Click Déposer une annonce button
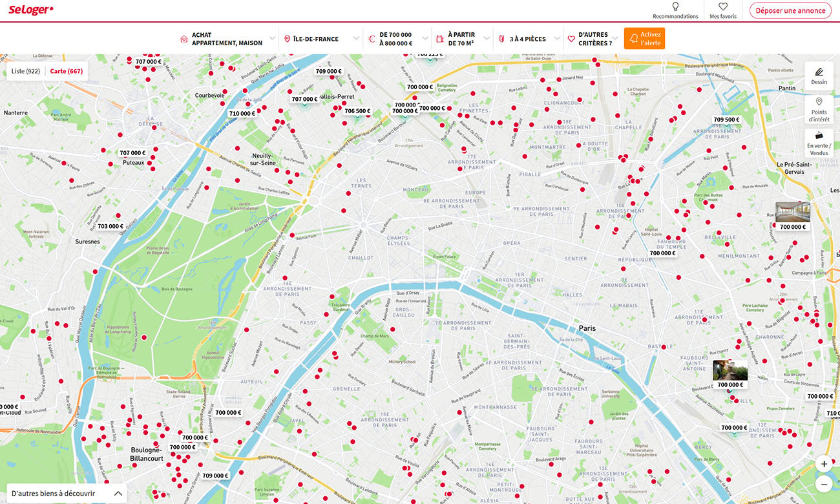This screenshot has width=840, height=504. click(790, 10)
